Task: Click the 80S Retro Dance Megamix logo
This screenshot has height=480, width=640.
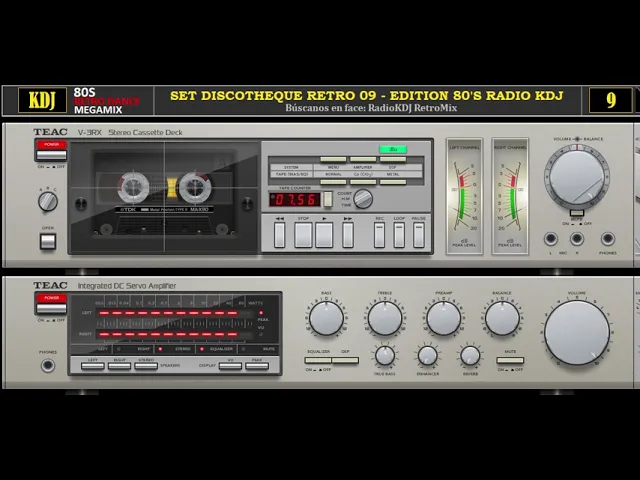Action: pyautogui.click(x=106, y=101)
